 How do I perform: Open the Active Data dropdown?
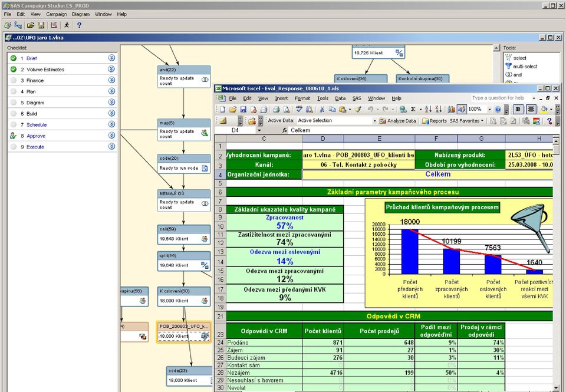click(374, 121)
